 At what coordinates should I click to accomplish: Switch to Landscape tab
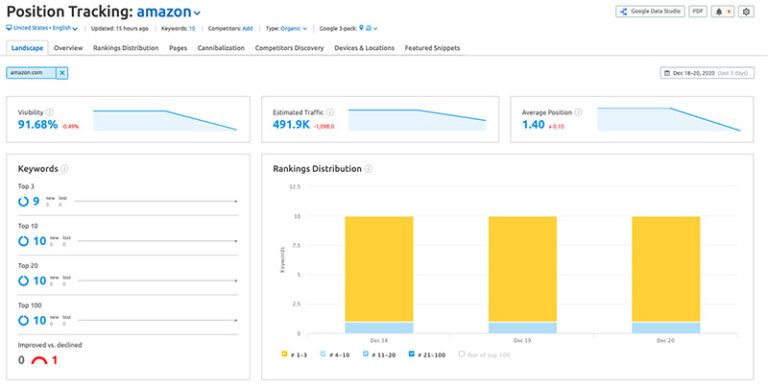click(27, 48)
